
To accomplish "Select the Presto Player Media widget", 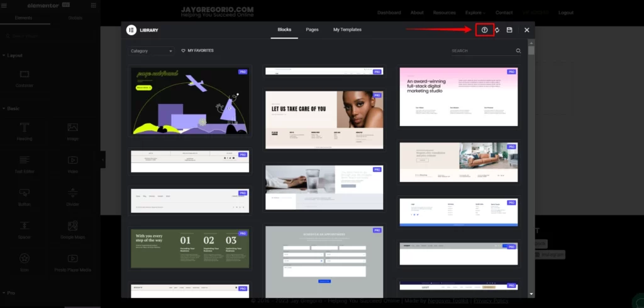I will (x=73, y=263).
